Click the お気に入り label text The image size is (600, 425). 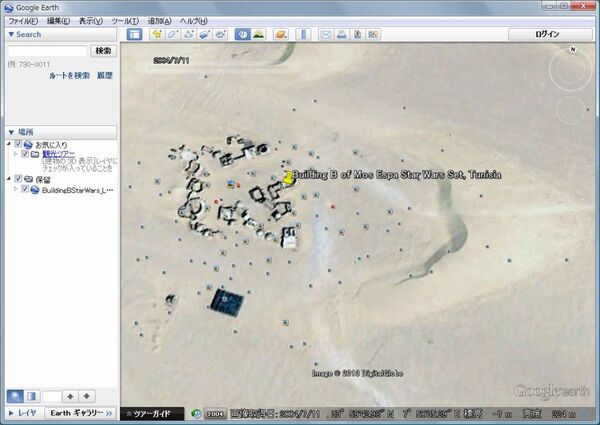click(x=51, y=145)
